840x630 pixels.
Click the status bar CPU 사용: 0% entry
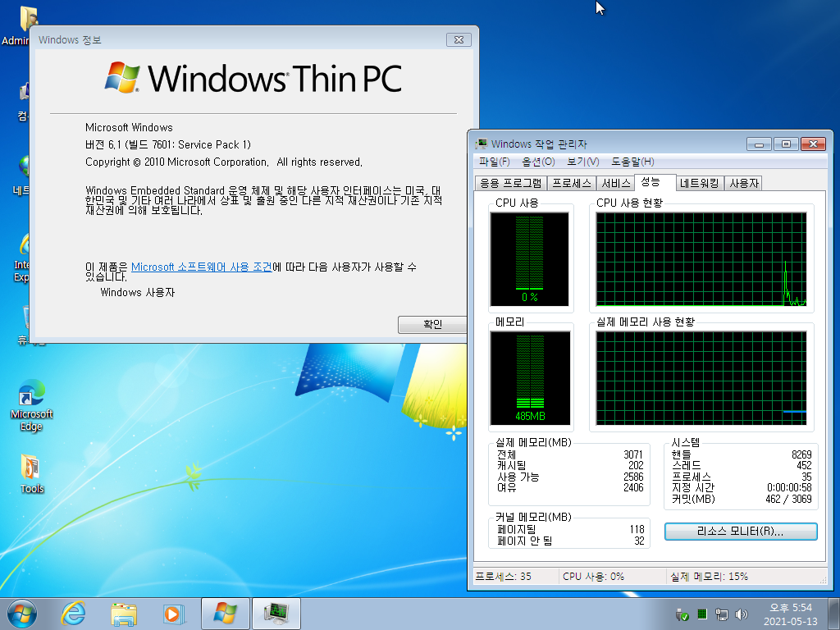click(x=593, y=577)
